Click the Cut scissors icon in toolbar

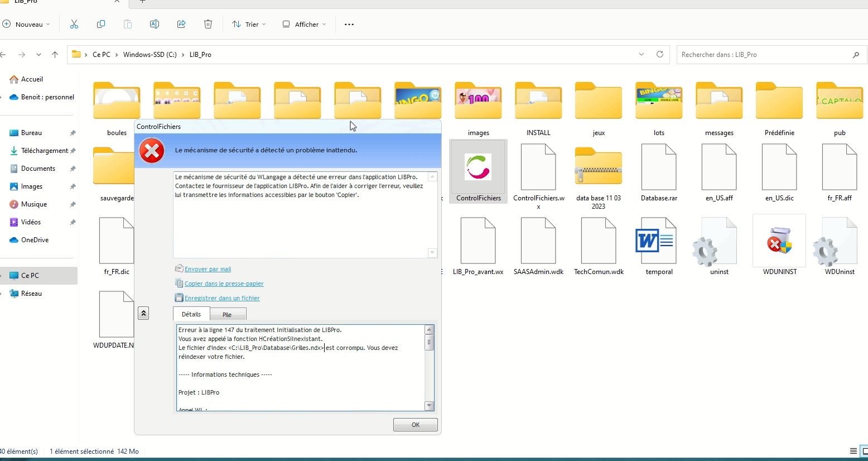pyautogui.click(x=74, y=24)
